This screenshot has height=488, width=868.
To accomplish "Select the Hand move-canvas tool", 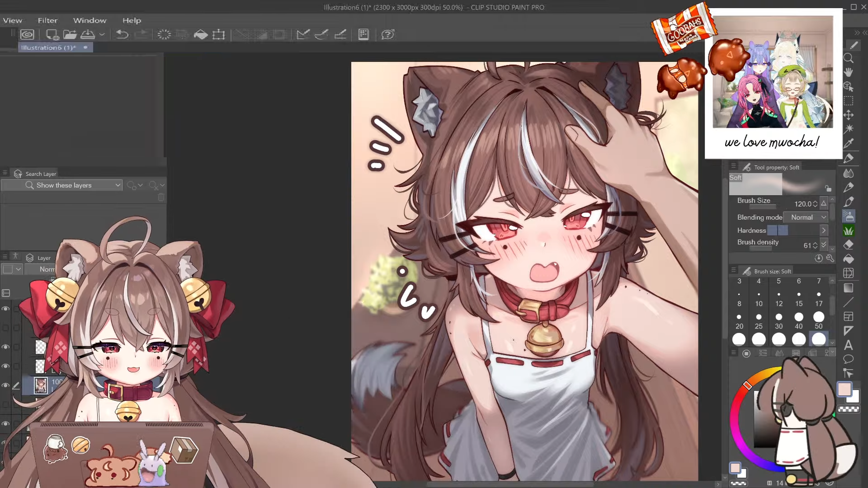I will (849, 72).
